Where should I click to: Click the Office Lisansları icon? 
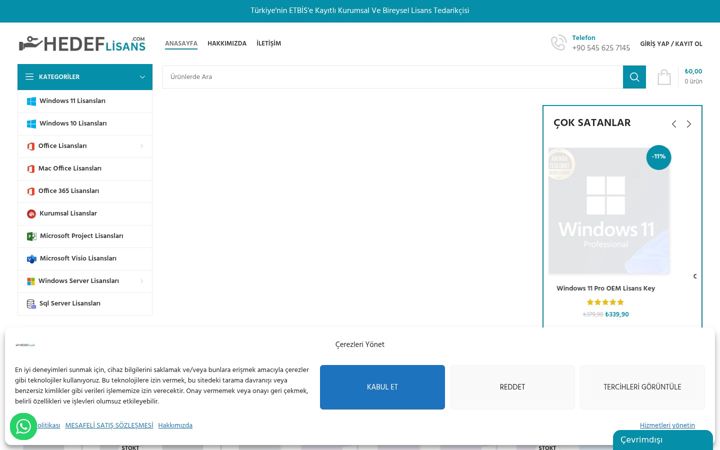click(31, 146)
